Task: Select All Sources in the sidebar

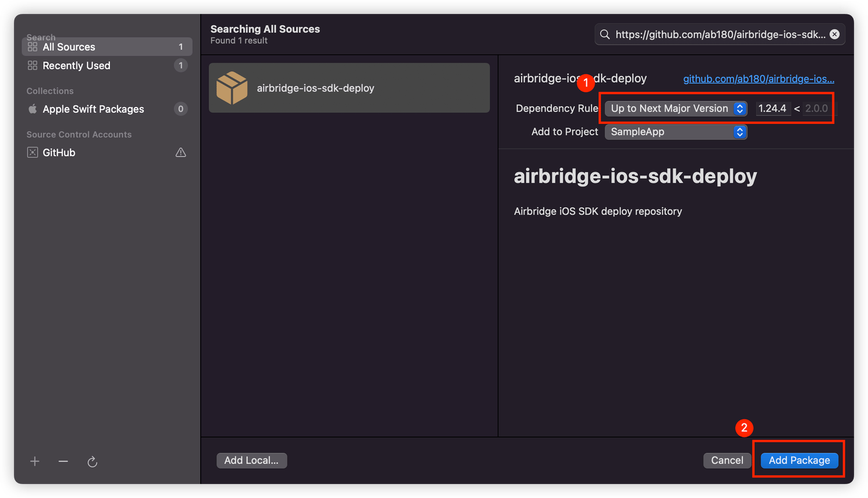Action: (x=107, y=47)
